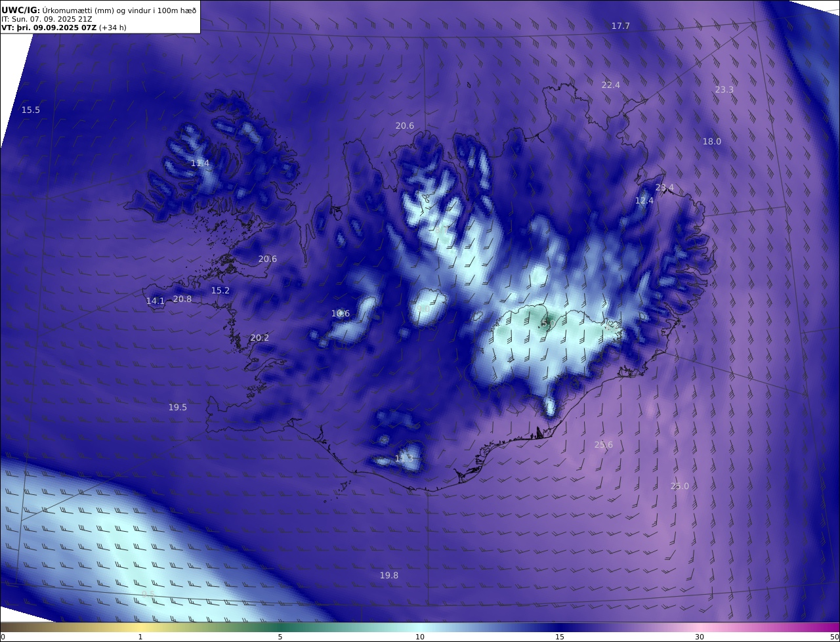Click the color scale tick labeled 0
Image resolution: width=840 pixels, height=642 pixels.
point(3,637)
